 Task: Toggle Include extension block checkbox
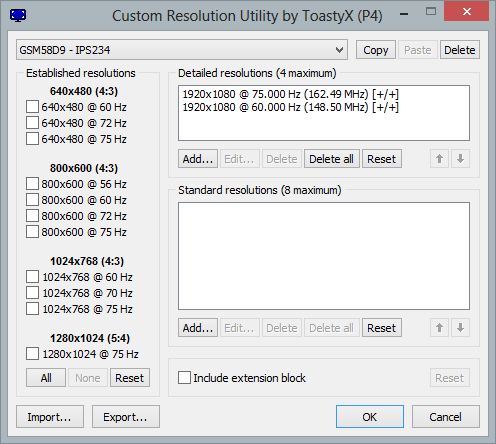click(x=184, y=378)
